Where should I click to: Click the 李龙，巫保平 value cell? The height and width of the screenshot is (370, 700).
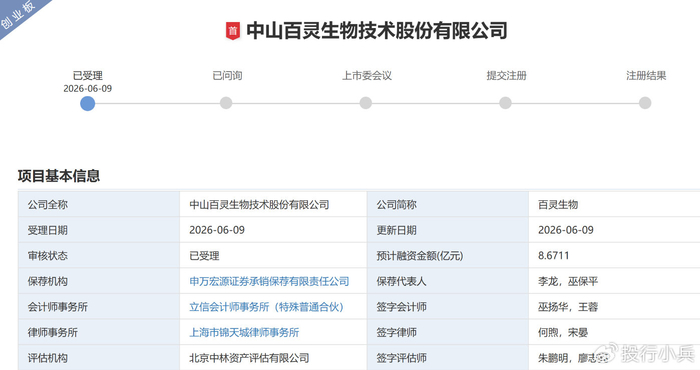coord(614,281)
